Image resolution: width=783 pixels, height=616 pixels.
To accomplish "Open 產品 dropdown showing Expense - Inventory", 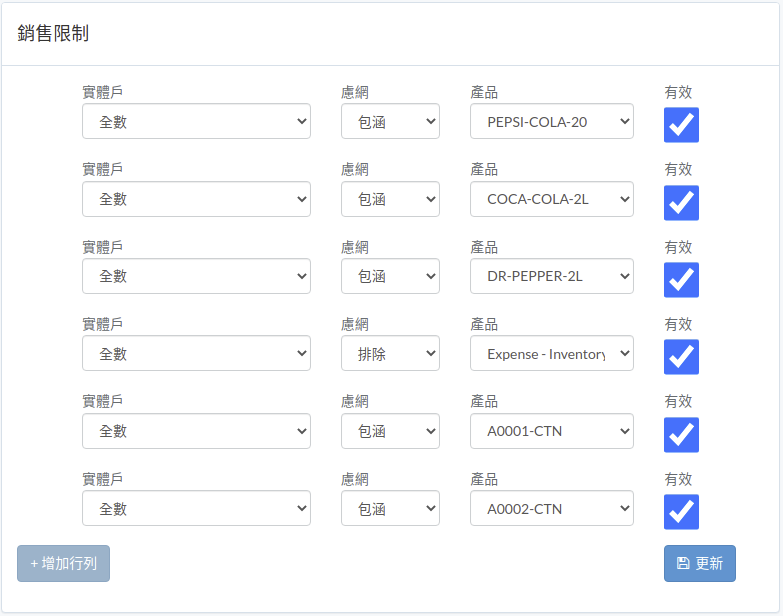I will coord(552,353).
